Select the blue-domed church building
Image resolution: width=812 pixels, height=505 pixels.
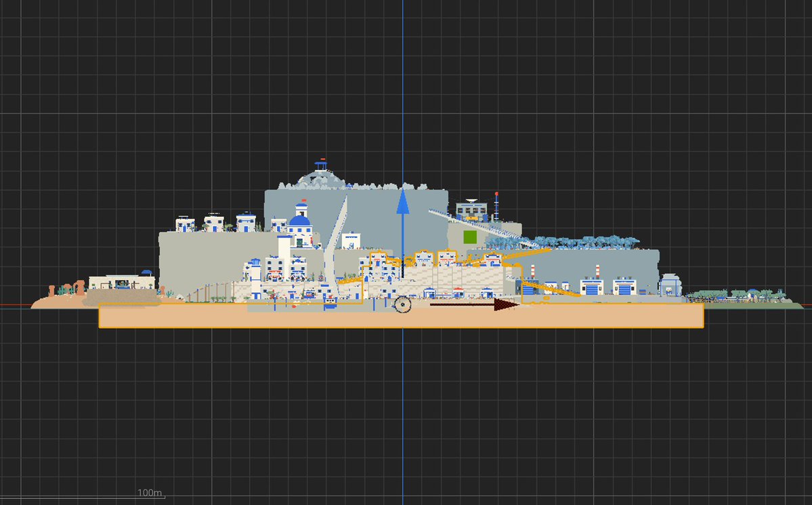click(x=300, y=225)
